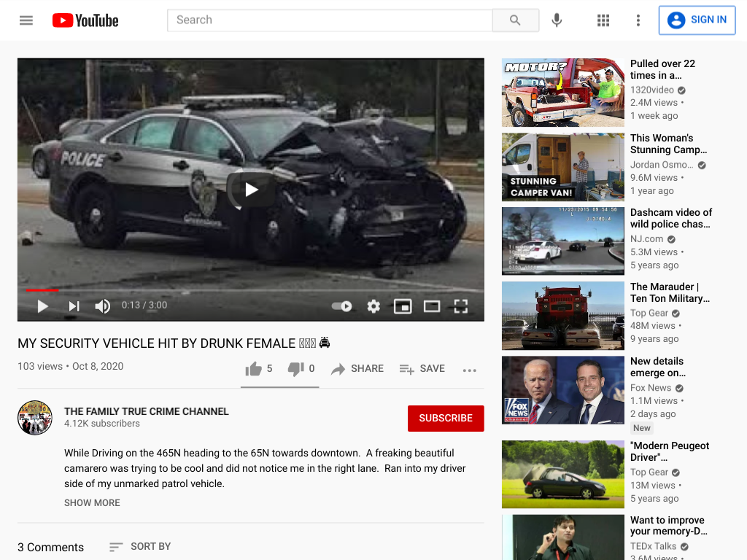Image resolution: width=747 pixels, height=560 pixels.
Task: Skip to next video
Action: pos(74,306)
